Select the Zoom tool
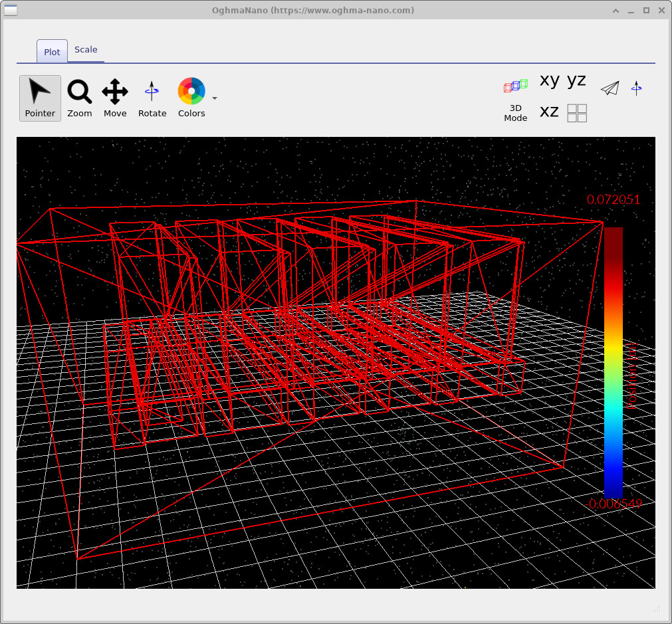This screenshot has height=624, width=672. coord(79,98)
